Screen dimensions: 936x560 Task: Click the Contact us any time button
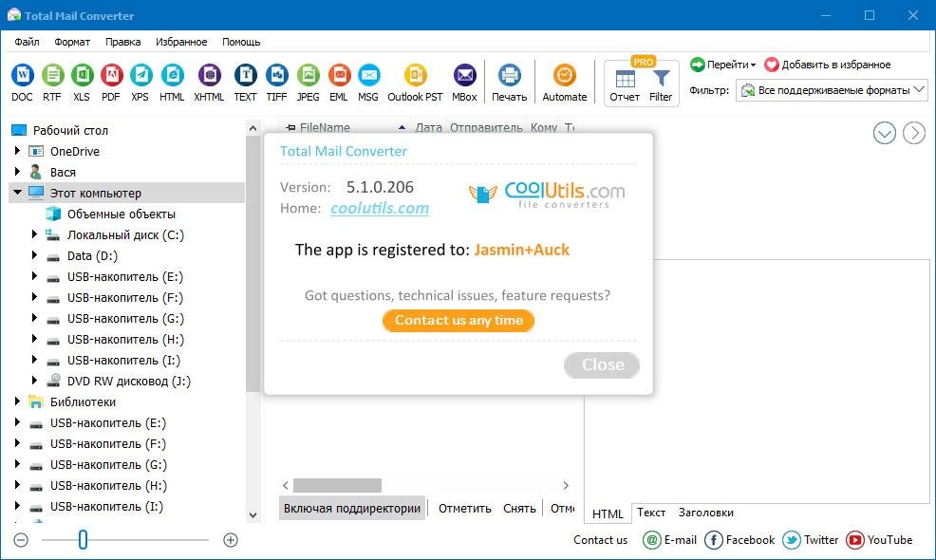(x=459, y=321)
